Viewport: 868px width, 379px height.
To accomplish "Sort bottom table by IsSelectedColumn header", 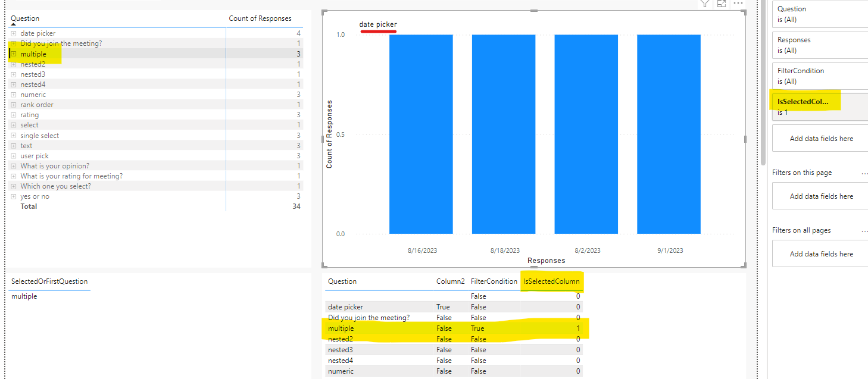I will tap(551, 281).
